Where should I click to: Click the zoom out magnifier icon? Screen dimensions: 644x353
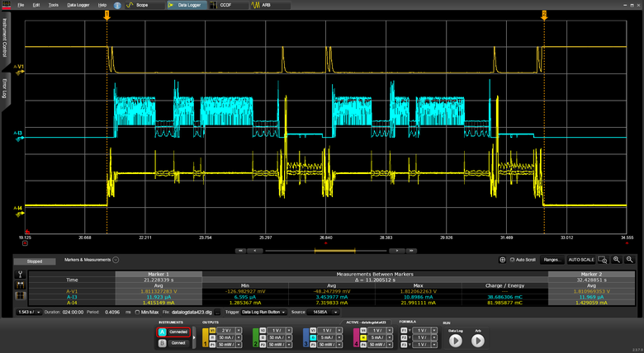630,260
